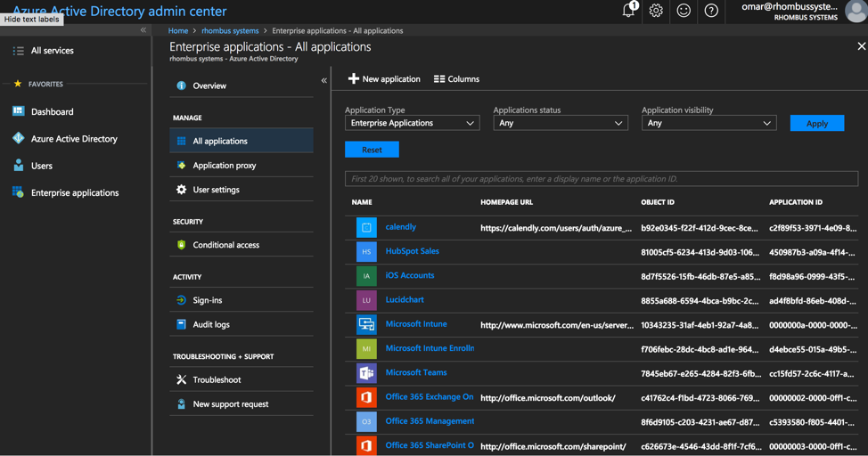Open Office 365 Management application link
Image resolution: width=868 pixels, height=456 pixels.
(x=430, y=421)
